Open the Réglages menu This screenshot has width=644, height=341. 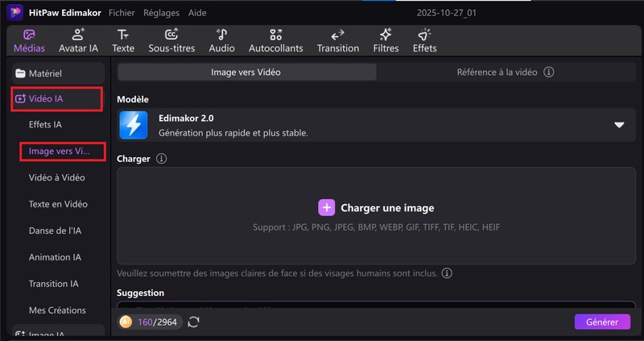pos(162,13)
